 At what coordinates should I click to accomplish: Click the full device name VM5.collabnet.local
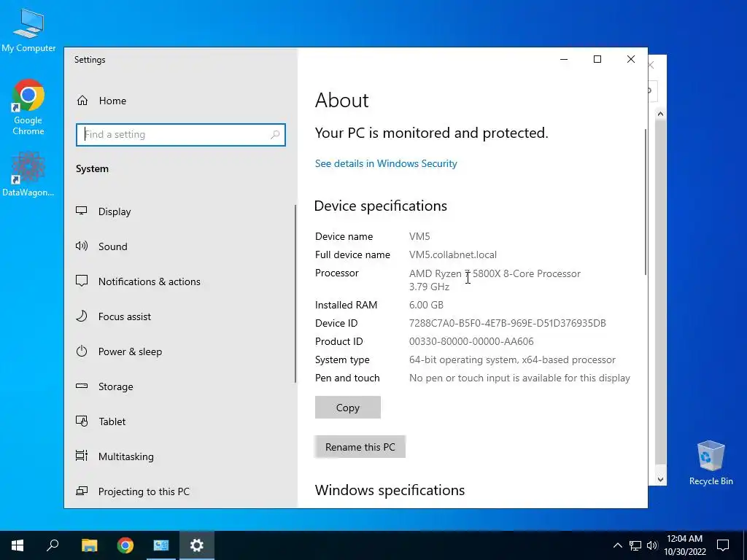(452, 254)
